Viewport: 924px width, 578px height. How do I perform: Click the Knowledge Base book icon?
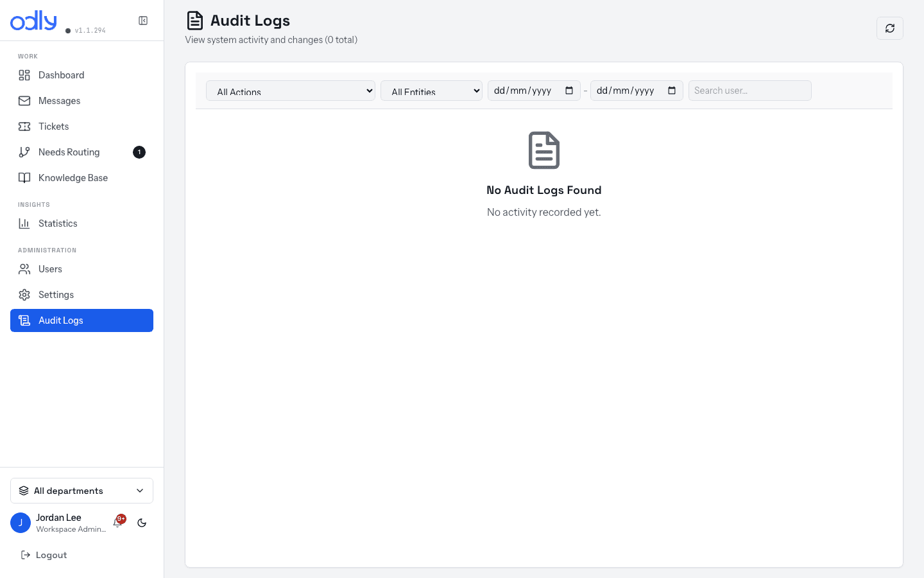tap(24, 178)
